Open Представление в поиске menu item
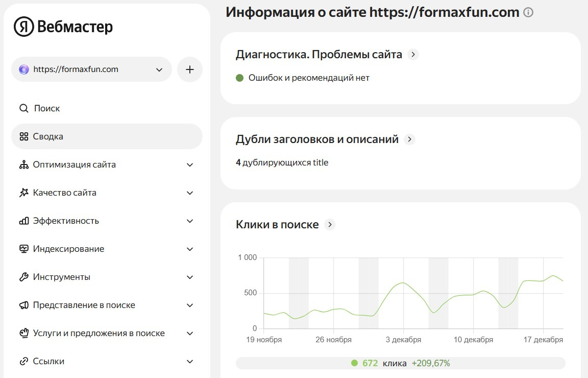The width and height of the screenshot is (588, 378). pos(107,305)
